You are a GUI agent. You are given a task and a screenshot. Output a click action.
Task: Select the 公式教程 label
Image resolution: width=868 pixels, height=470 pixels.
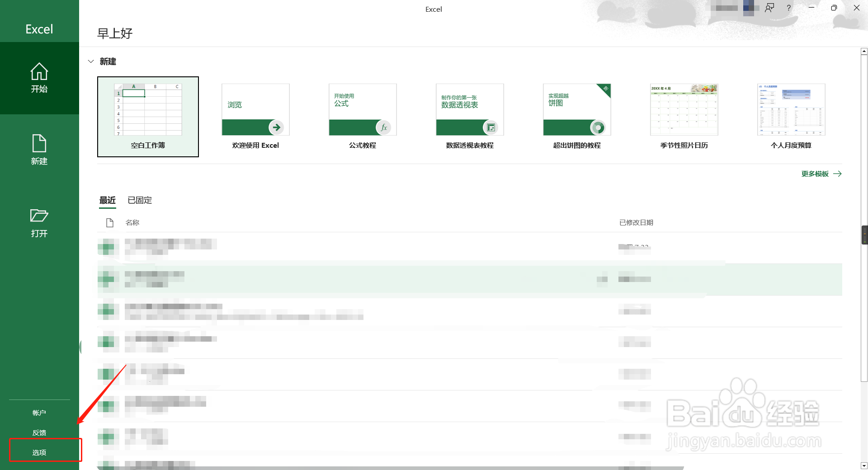click(363, 145)
